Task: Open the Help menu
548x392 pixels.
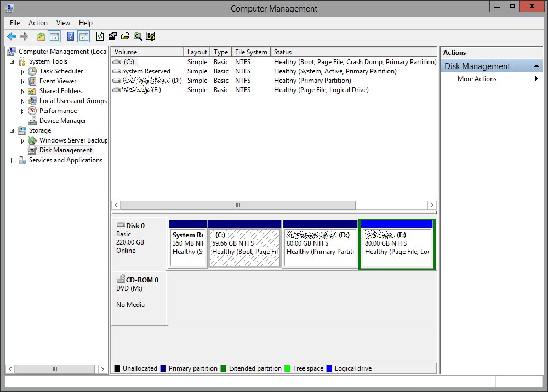Action: click(x=85, y=23)
